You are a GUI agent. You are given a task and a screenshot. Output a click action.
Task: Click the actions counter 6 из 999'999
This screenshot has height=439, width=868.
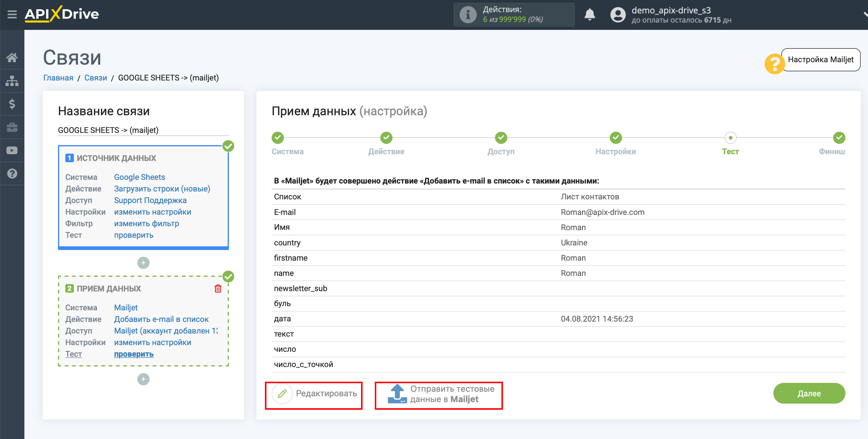[513, 19]
